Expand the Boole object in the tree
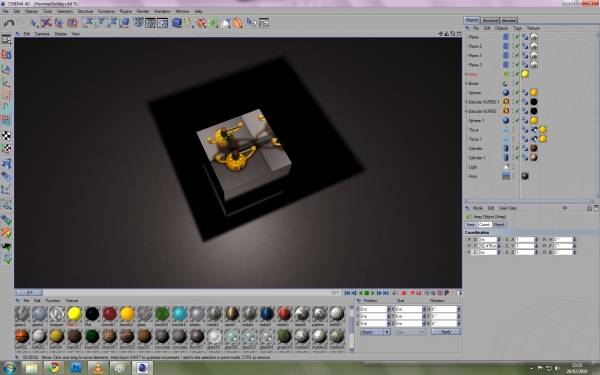600x375 pixels. [466, 83]
